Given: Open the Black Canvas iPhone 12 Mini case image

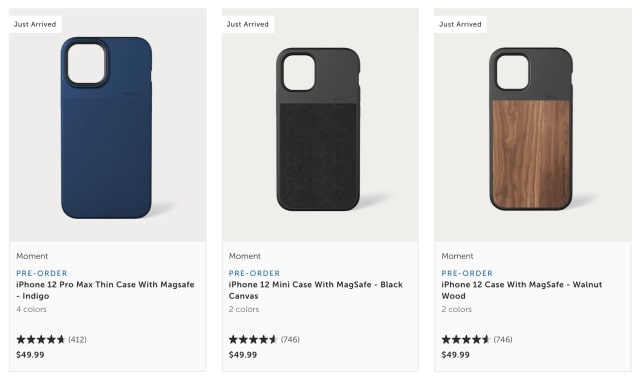Looking at the screenshot, I should (320, 125).
